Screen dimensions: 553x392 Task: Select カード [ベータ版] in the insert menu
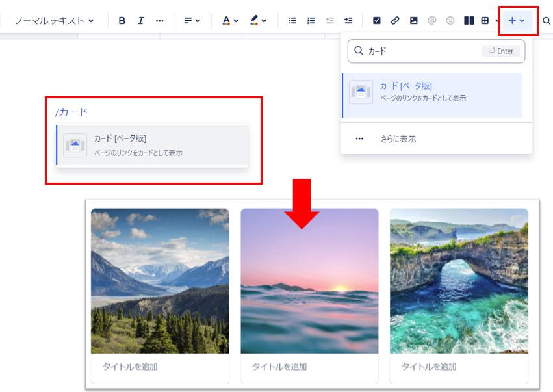point(432,96)
